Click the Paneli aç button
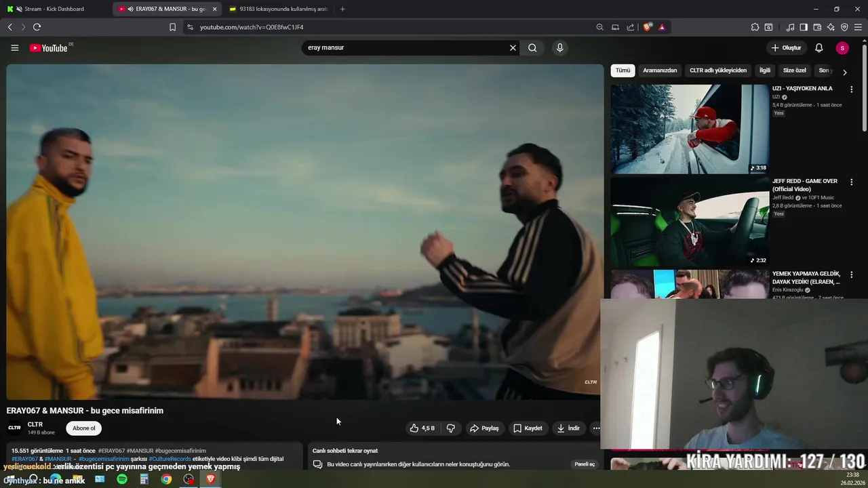868x488 pixels. (585, 464)
